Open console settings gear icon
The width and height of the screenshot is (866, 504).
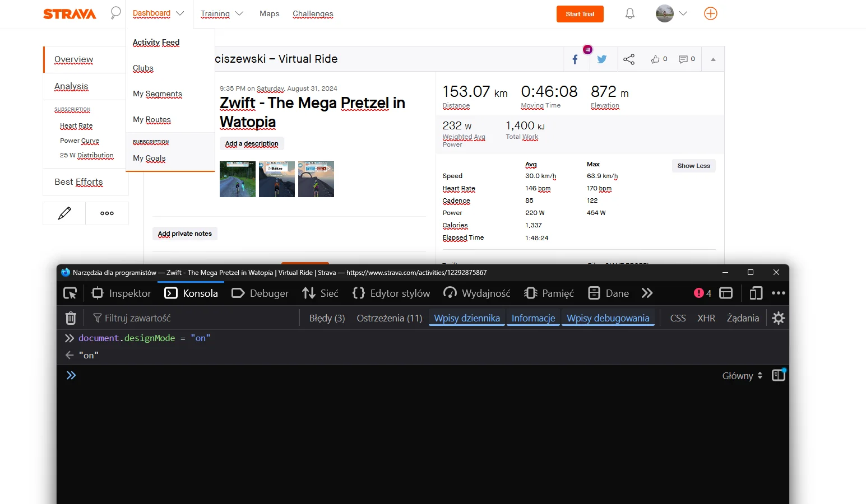(x=778, y=318)
